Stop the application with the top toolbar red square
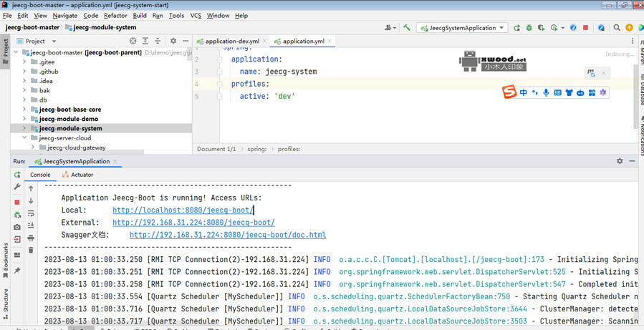The height and width of the screenshot is (330, 644). 585,27
